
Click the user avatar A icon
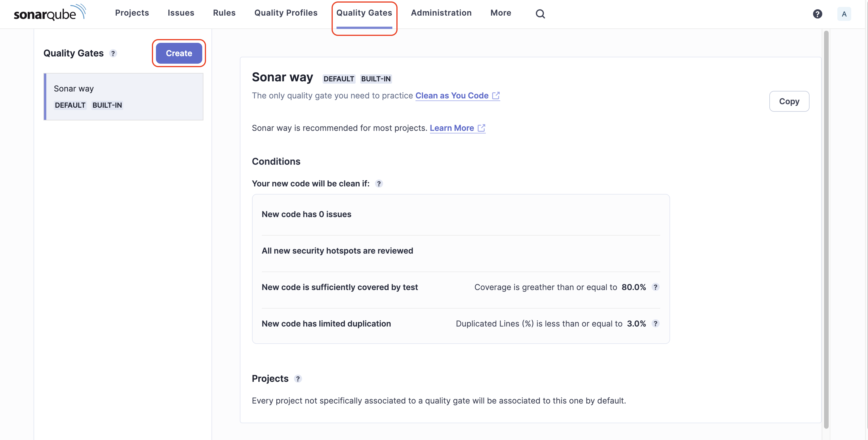pyautogui.click(x=844, y=14)
